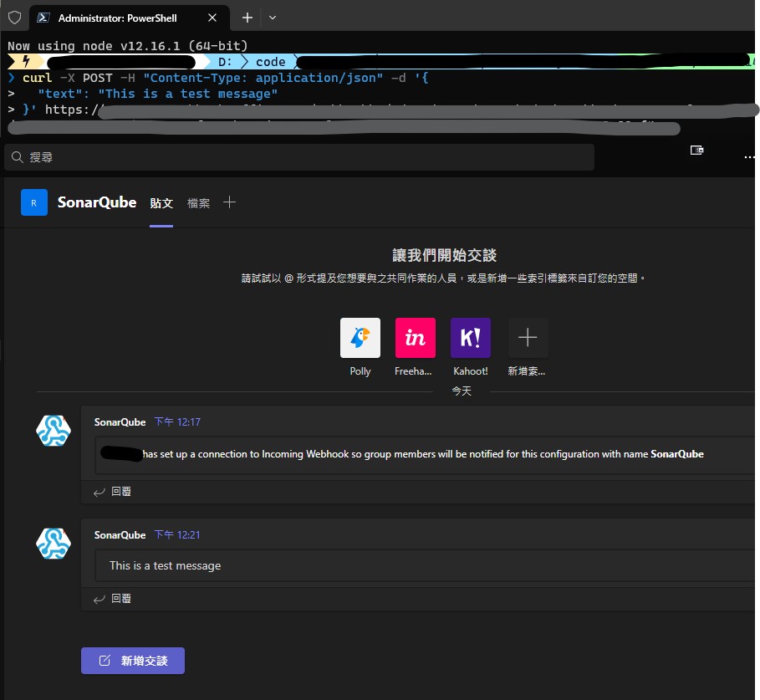
Task: Click the curl command line in PowerShell
Action: [x=226, y=78]
